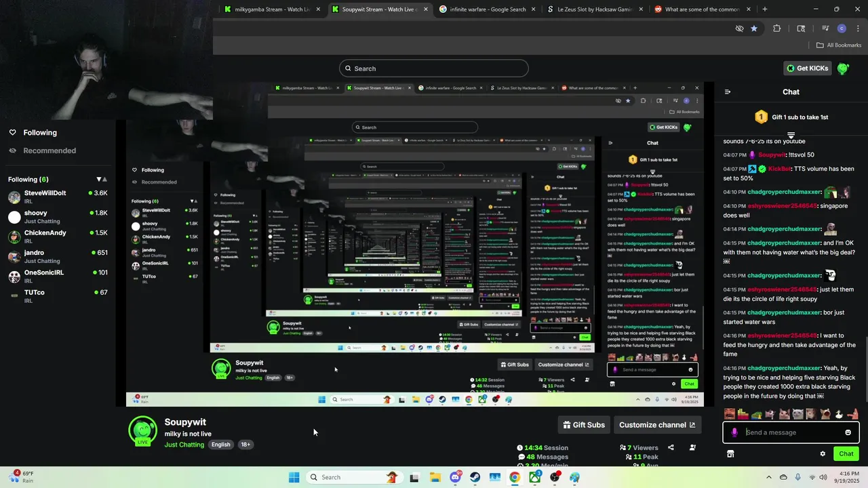Open Chrome profile avatar

click(x=842, y=28)
